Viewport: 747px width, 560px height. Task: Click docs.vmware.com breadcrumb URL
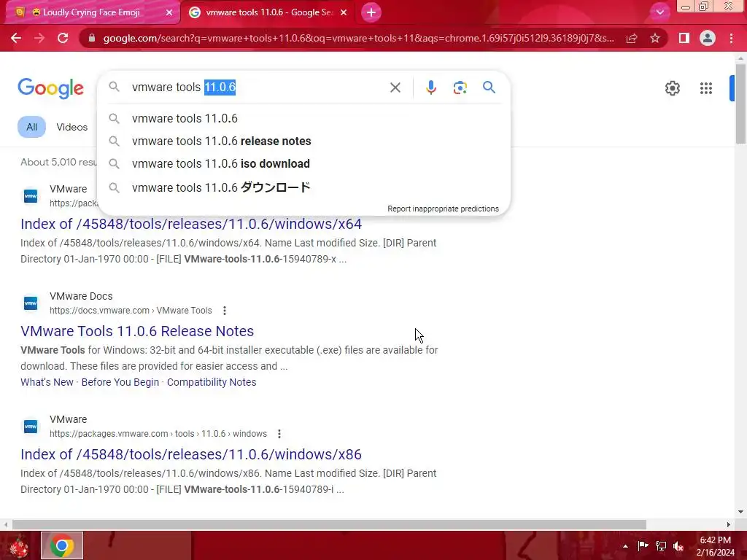pyautogui.click(x=131, y=311)
